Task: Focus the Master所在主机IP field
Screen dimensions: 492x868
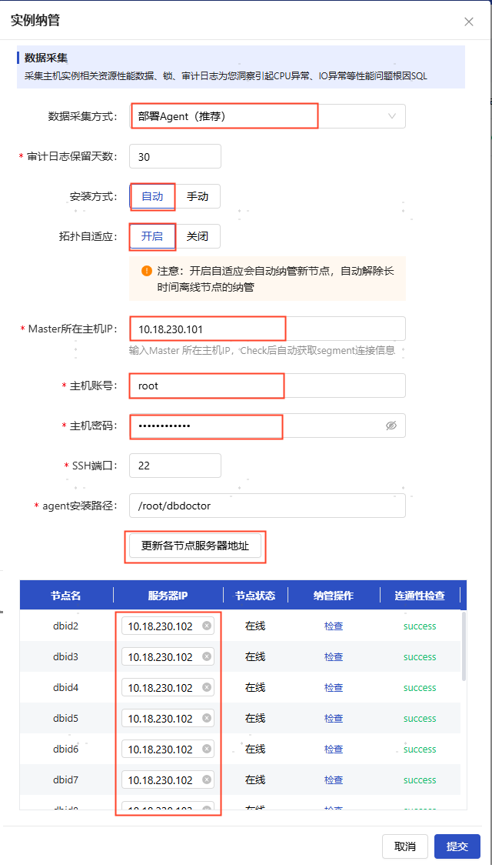Action: pyautogui.click(x=268, y=329)
